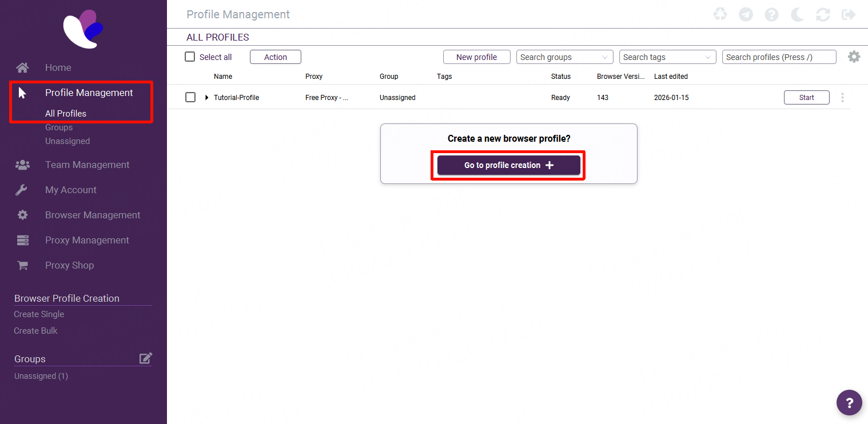Open the Create Bulk link
Viewport: 868px width, 424px height.
point(35,330)
